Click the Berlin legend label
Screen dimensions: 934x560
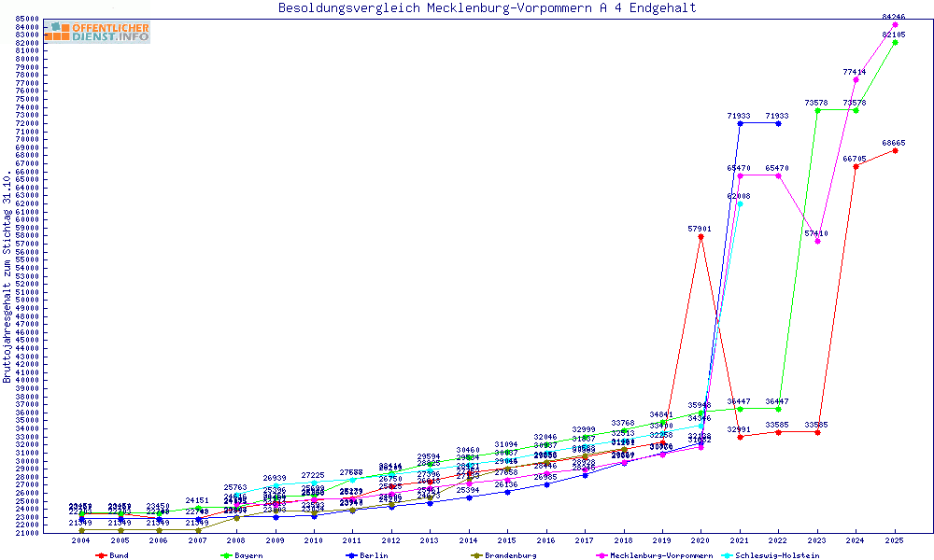click(x=373, y=555)
